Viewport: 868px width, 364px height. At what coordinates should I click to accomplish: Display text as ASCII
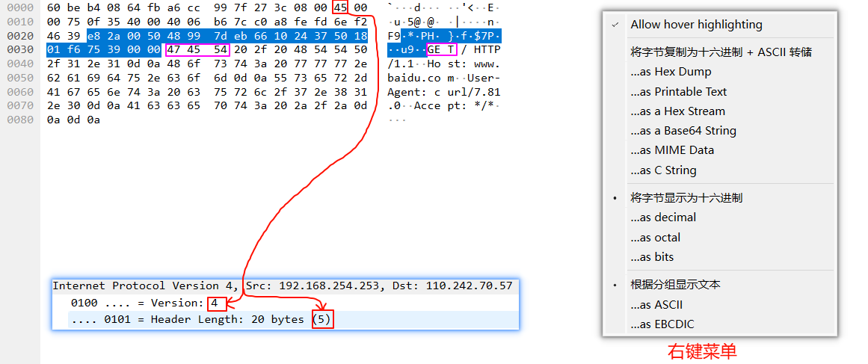[656, 305]
